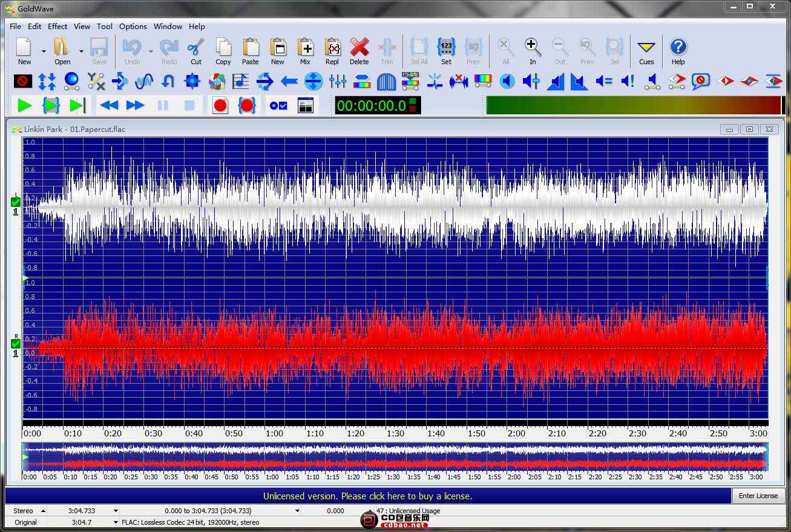Click the overview waveform navigation bar
791x532 pixels.
point(395,456)
